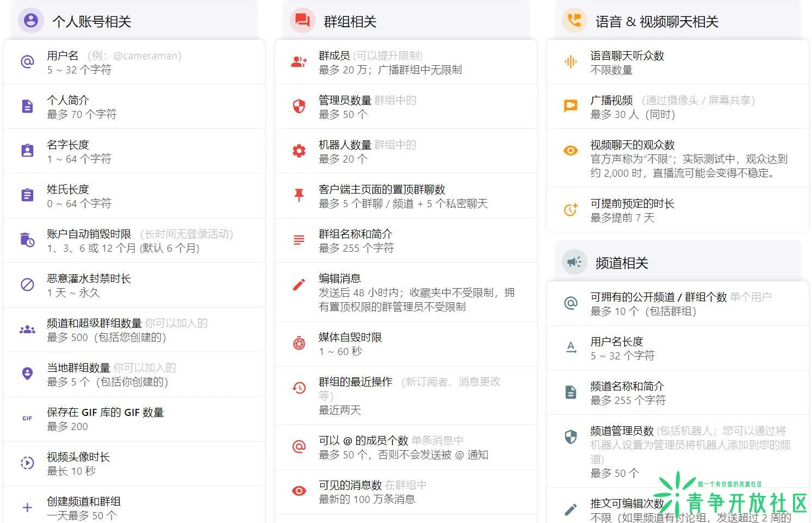Click the text 最新的 100 万条消息
The height and width of the screenshot is (523, 812).
coord(367,499)
